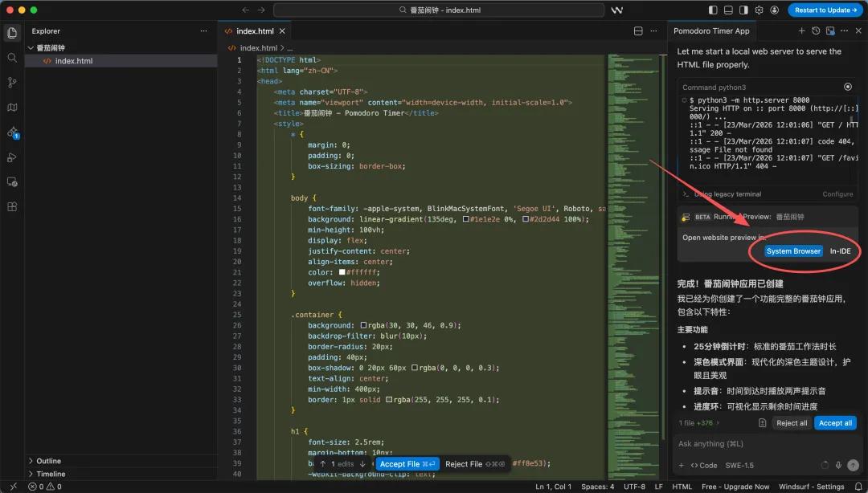Screen dimensions: 868x493
Task: Toggle the secondary side bar layout
Action: (743, 10)
